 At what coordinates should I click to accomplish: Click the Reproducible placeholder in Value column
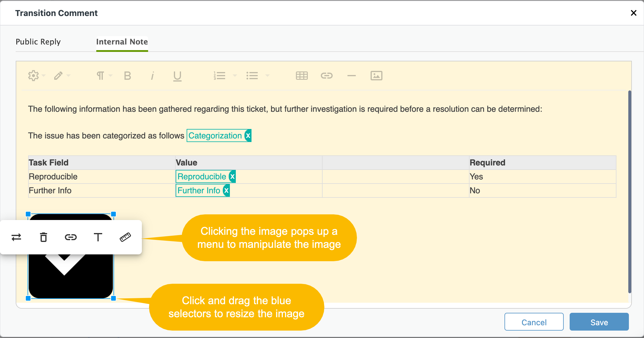point(202,177)
